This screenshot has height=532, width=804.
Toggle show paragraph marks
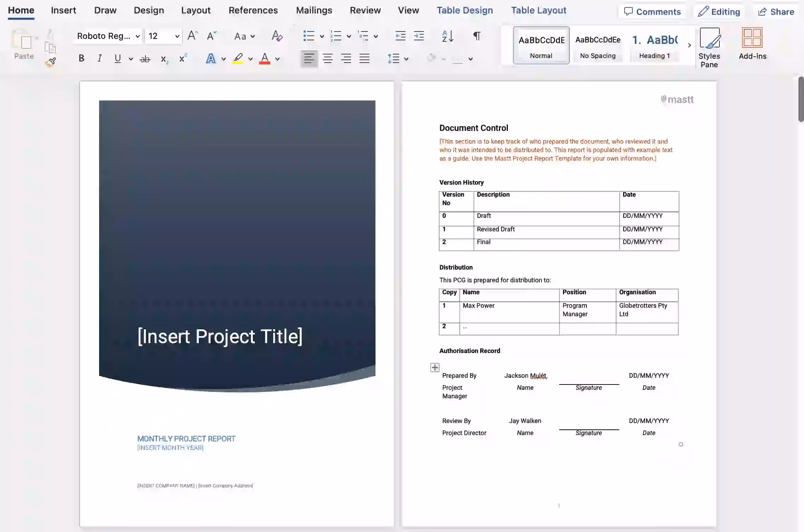(x=477, y=36)
